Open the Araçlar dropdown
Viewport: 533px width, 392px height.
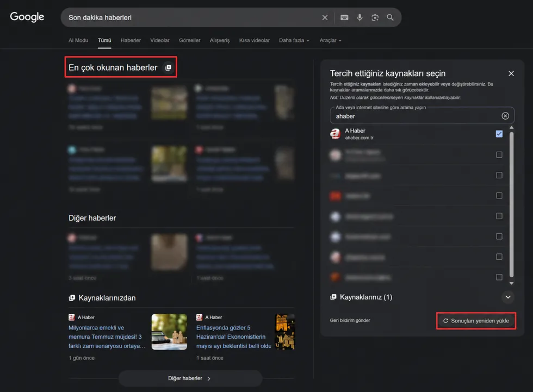click(x=330, y=40)
